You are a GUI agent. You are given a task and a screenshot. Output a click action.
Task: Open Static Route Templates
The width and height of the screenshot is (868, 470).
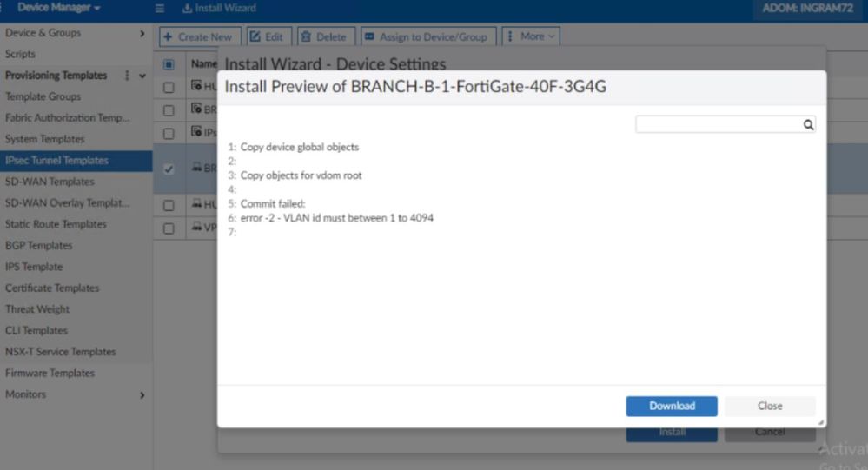tap(56, 224)
